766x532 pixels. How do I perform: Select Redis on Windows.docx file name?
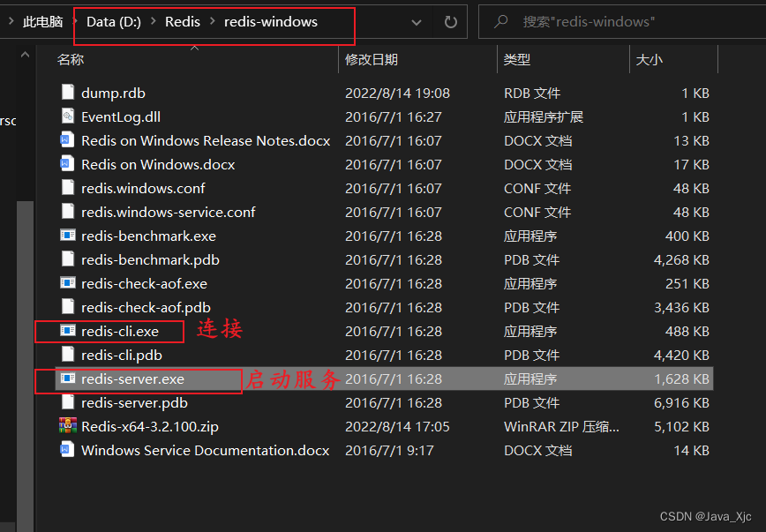158,165
